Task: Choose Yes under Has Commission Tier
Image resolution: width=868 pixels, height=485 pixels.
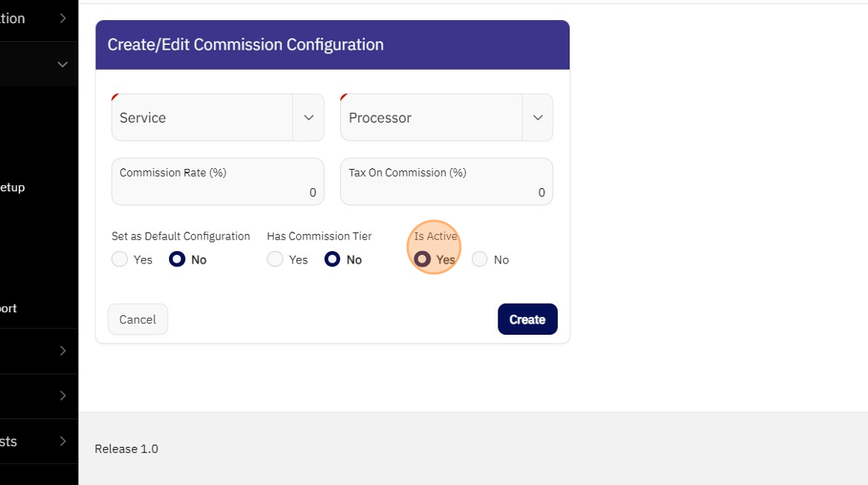Action: pyautogui.click(x=275, y=260)
